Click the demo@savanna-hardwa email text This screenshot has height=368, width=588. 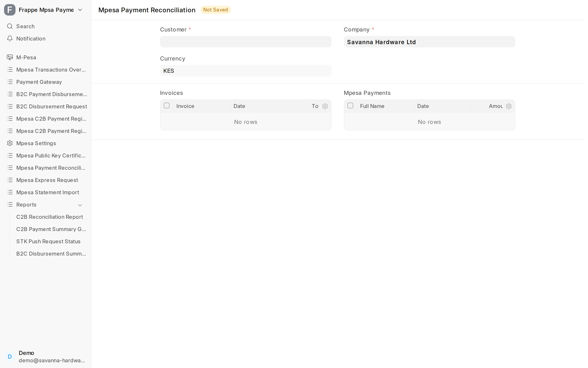pyautogui.click(x=52, y=360)
